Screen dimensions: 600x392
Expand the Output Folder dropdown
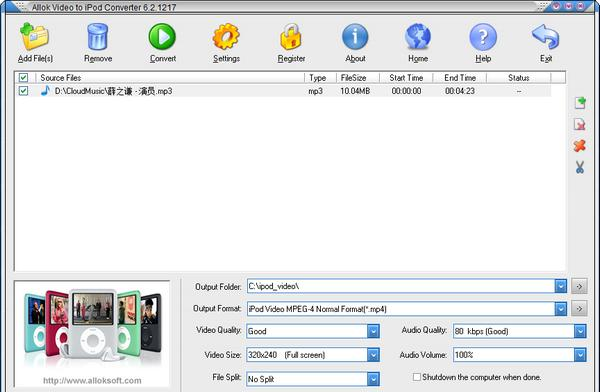561,286
